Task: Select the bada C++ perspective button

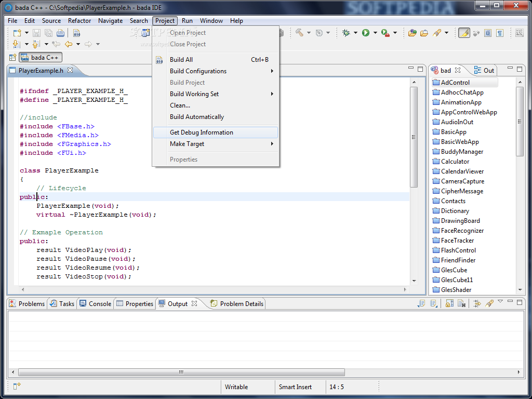Action: [41, 57]
